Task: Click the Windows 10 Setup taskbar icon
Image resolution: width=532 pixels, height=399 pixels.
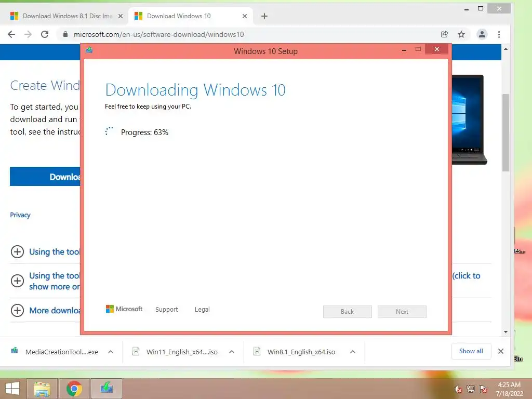Action: tap(107, 389)
